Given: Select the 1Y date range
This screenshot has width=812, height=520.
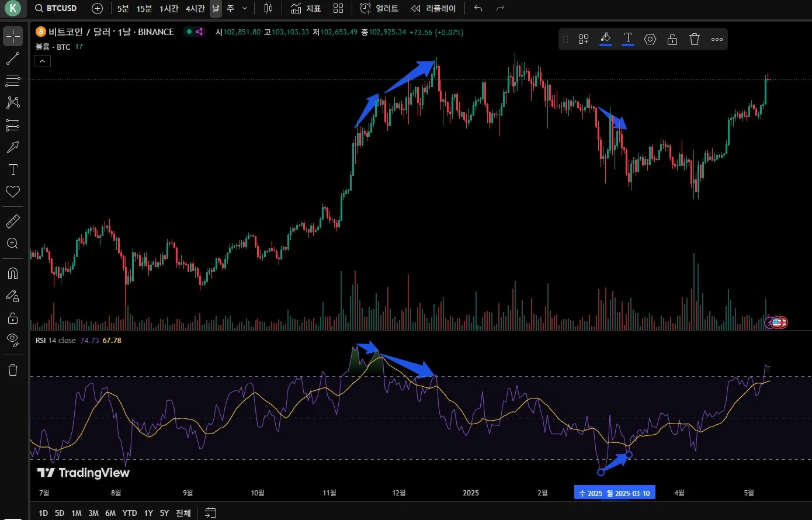Looking at the screenshot, I should (148, 513).
